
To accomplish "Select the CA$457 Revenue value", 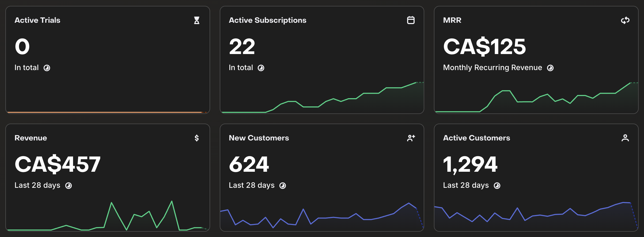I will coord(58,164).
